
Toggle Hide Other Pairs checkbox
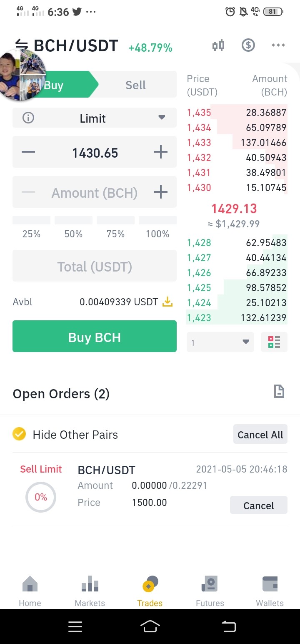coord(19,434)
